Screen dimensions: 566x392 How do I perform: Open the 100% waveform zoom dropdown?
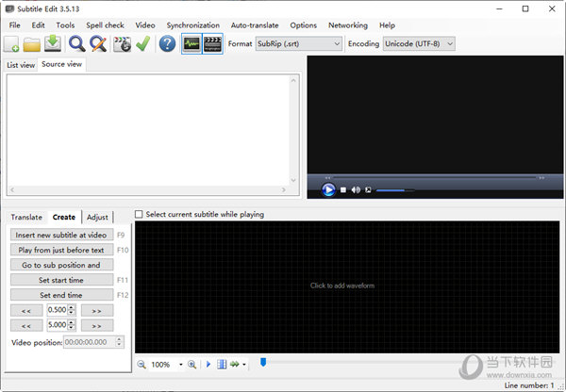pyautogui.click(x=181, y=365)
